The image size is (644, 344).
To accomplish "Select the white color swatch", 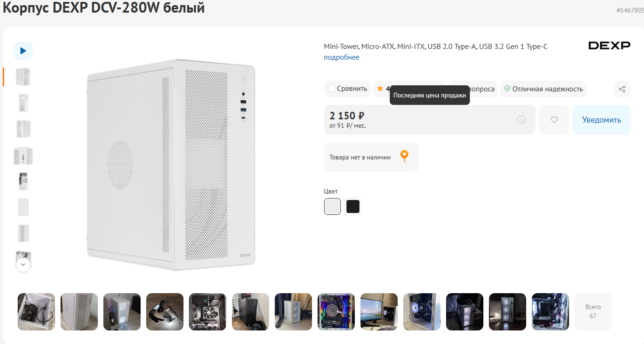I will pyautogui.click(x=332, y=206).
